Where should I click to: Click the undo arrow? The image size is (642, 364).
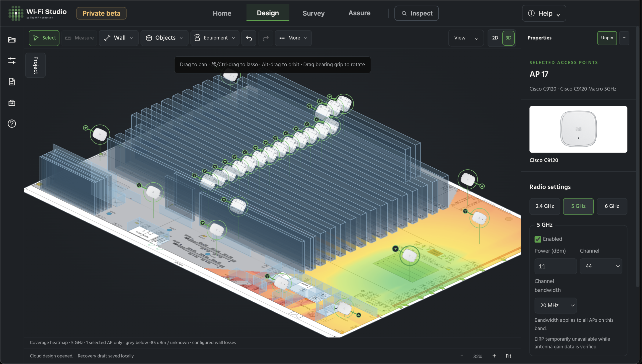pos(249,38)
